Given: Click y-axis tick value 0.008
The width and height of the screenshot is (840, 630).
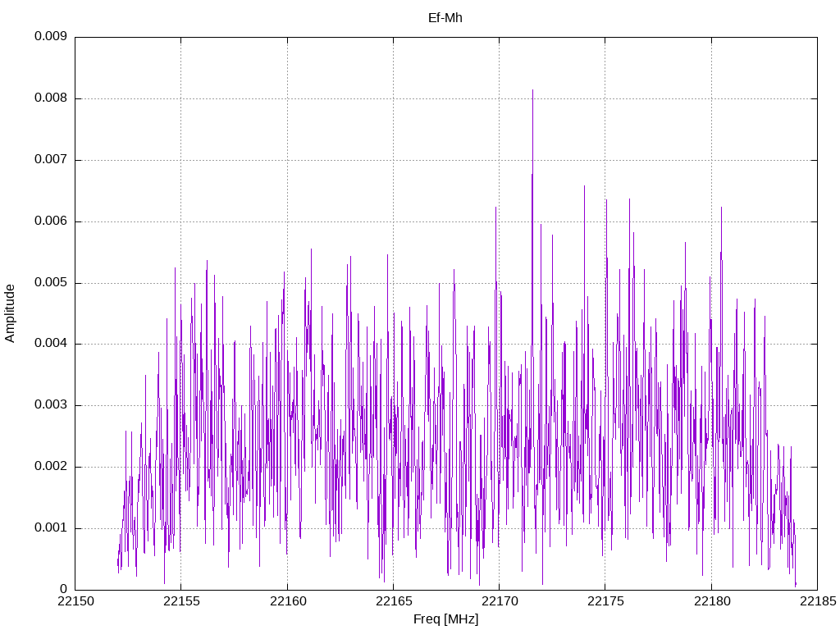Looking at the screenshot, I should click(51, 98).
